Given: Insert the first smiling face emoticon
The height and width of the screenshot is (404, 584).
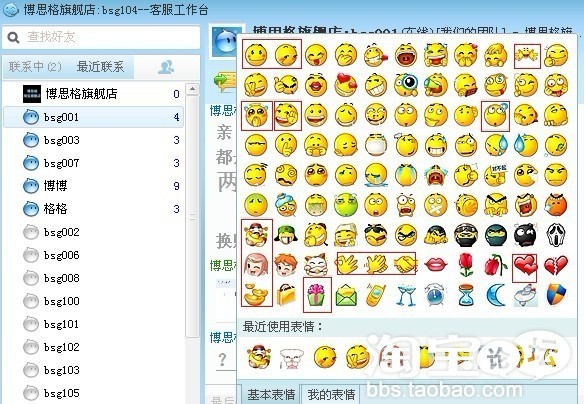Looking at the screenshot, I should coord(256,55).
